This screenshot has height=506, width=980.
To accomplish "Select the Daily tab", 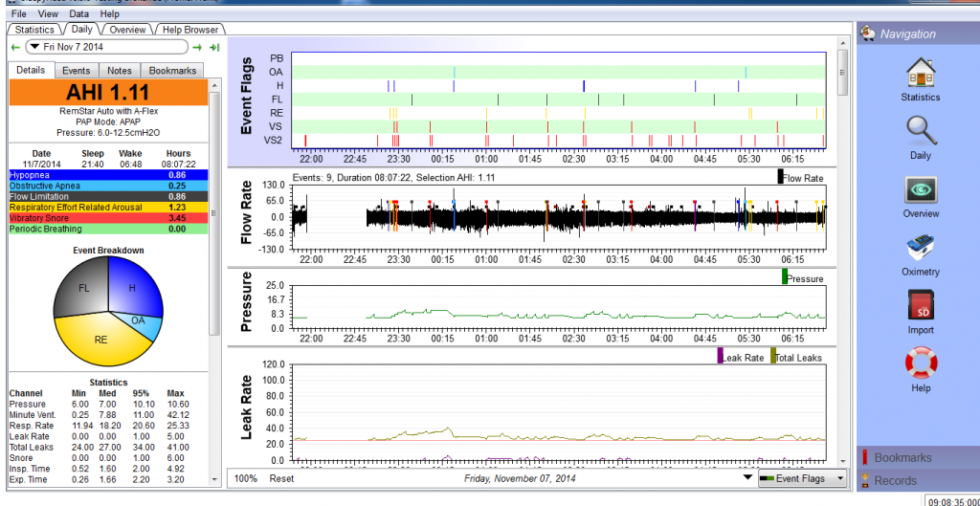I will coord(82,29).
